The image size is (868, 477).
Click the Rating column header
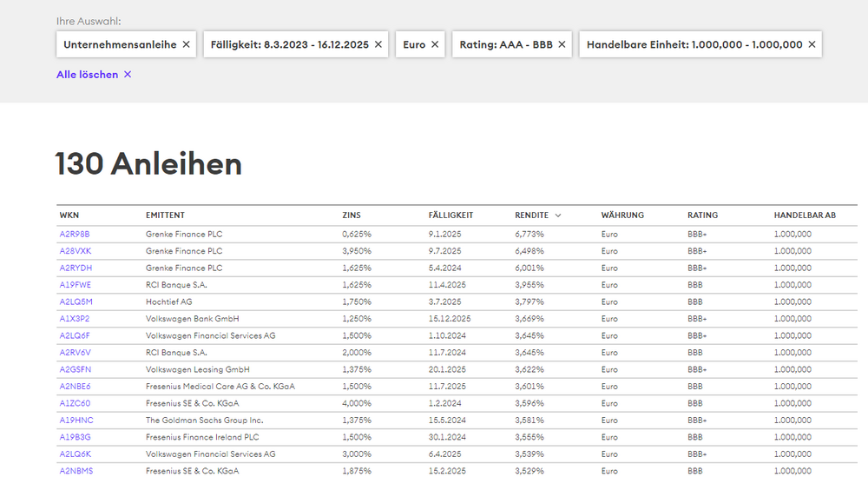pos(702,215)
